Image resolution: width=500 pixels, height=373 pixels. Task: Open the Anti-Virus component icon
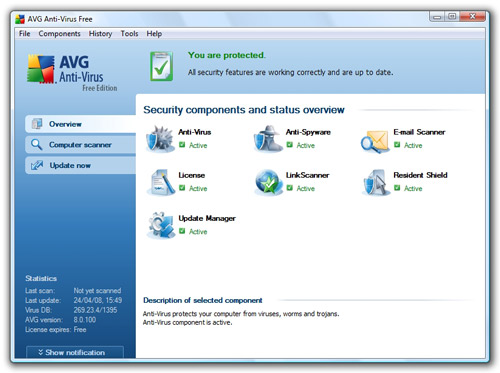(160, 139)
